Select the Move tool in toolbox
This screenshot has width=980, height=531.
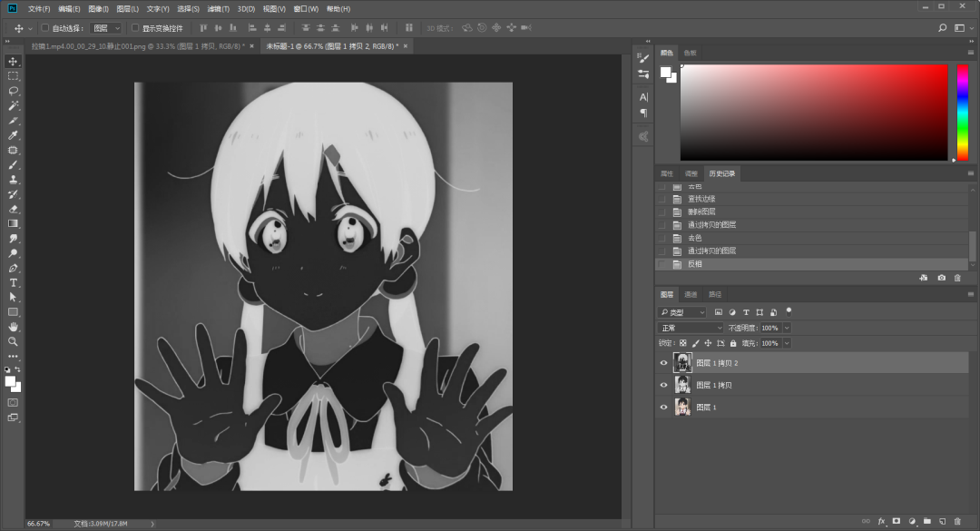tap(13, 62)
